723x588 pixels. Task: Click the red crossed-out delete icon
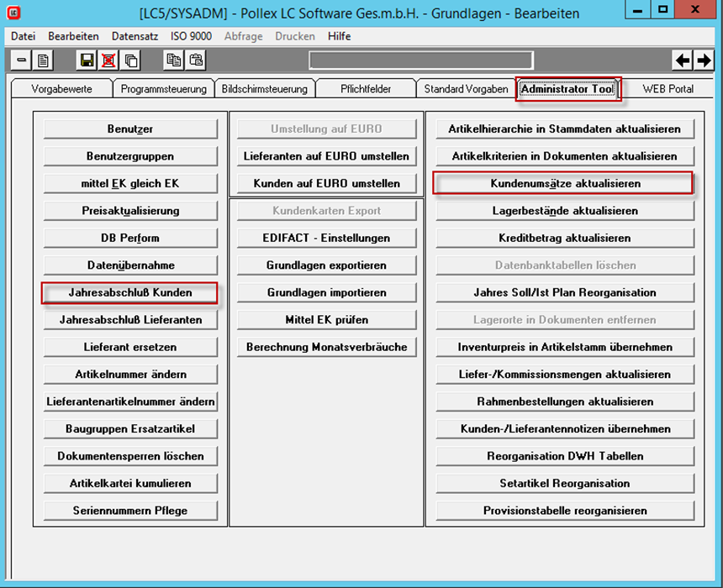(x=108, y=60)
